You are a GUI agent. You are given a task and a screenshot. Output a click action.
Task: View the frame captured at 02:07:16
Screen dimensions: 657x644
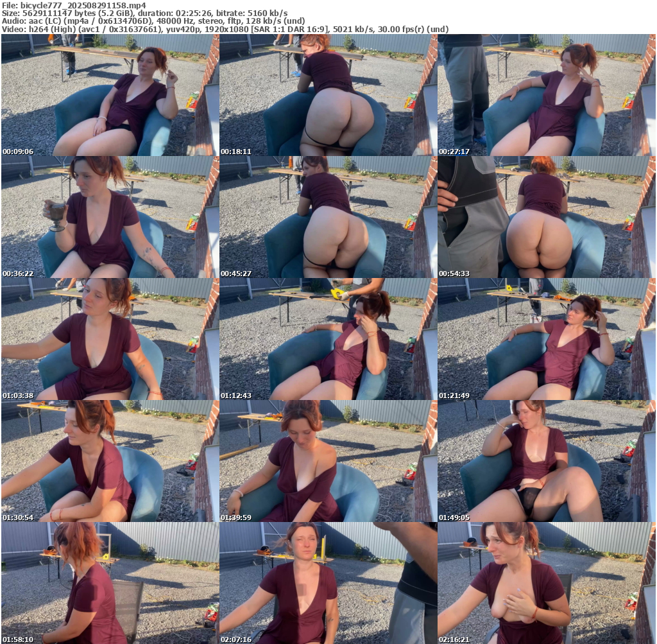coord(328,583)
